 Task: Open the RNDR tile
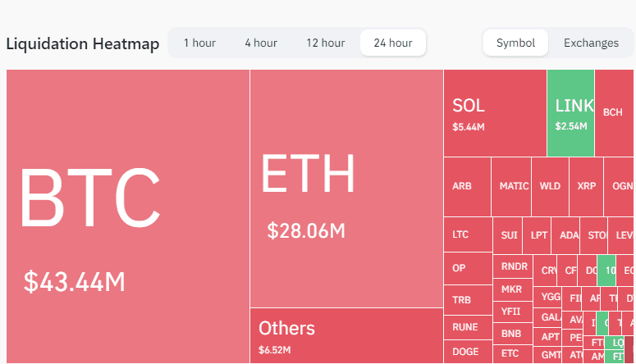click(x=513, y=266)
